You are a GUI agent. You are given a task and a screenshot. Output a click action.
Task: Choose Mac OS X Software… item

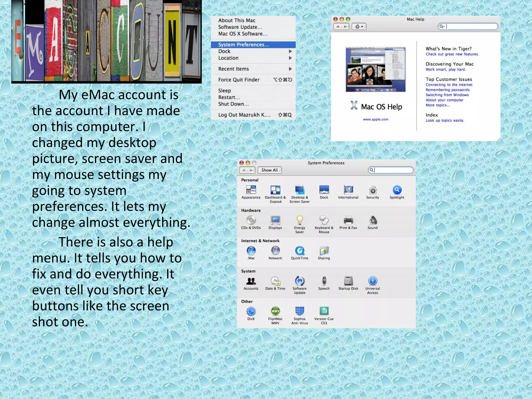253,34
